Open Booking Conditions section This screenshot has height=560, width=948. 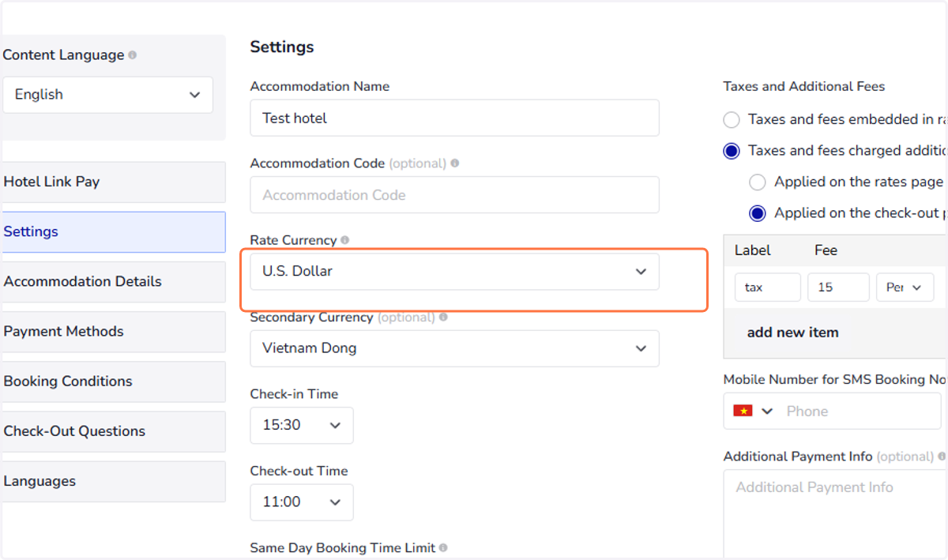click(x=114, y=381)
